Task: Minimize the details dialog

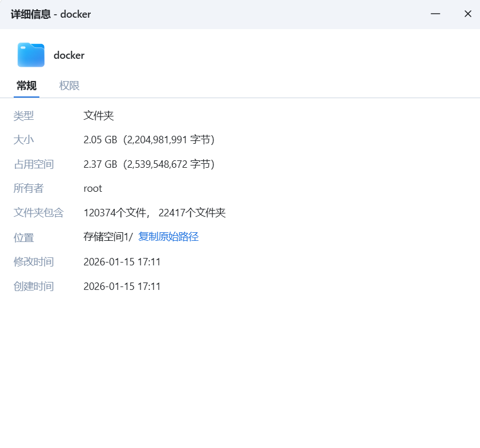Action: 435,14
